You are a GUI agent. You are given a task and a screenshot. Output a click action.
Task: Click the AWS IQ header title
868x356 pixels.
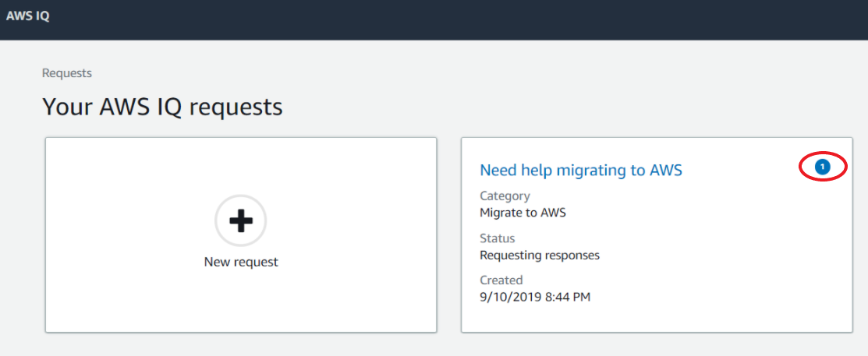tap(27, 16)
